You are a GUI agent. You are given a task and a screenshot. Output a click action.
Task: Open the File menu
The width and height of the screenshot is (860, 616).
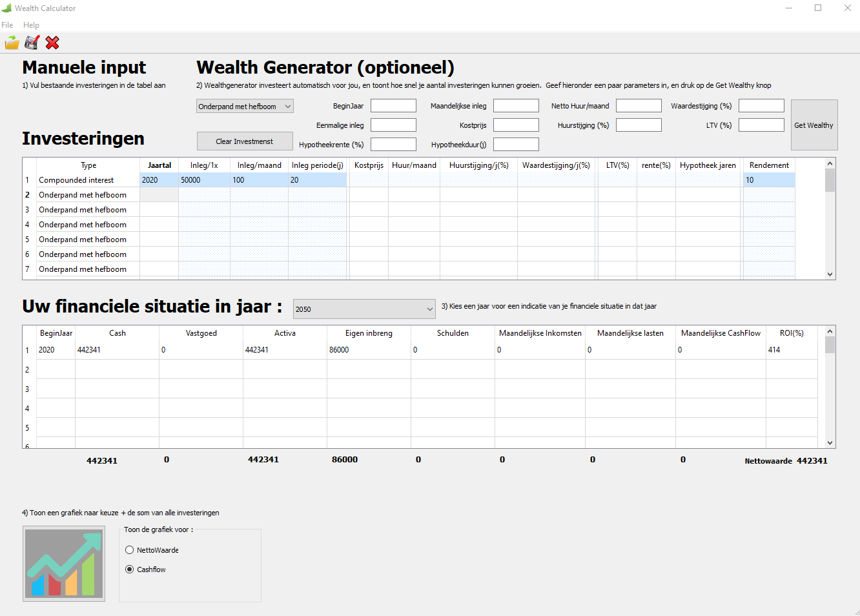7,25
